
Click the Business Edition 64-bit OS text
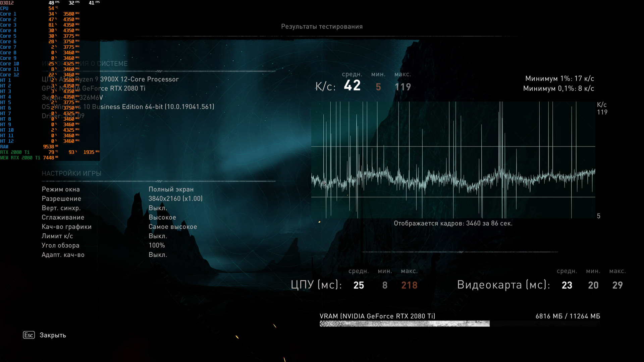click(x=153, y=107)
